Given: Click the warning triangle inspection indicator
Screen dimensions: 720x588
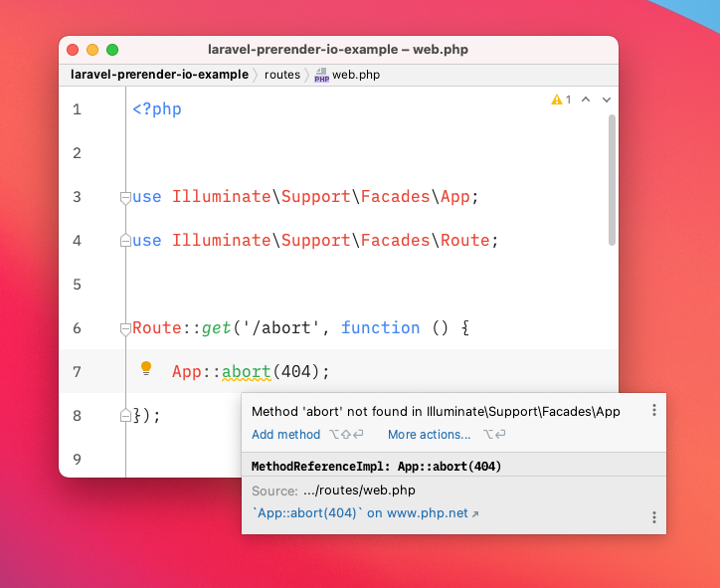Looking at the screenshot, I should tap(557, 99).
